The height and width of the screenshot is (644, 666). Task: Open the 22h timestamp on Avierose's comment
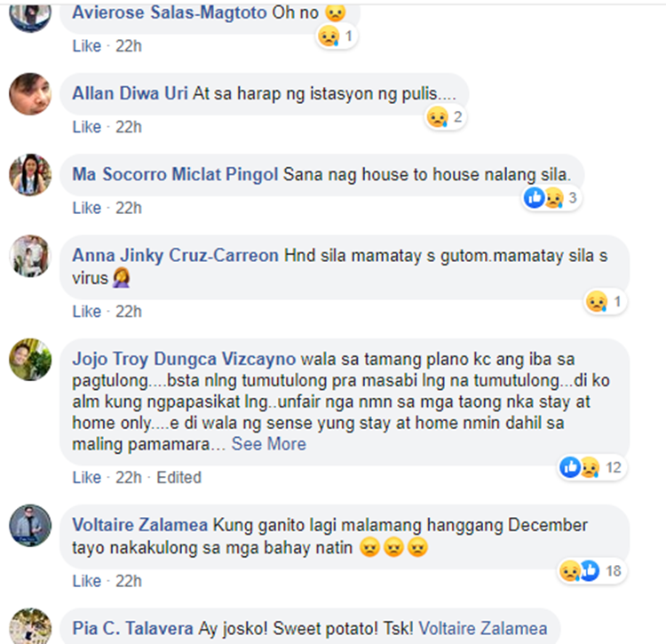(x=129, y=46)
